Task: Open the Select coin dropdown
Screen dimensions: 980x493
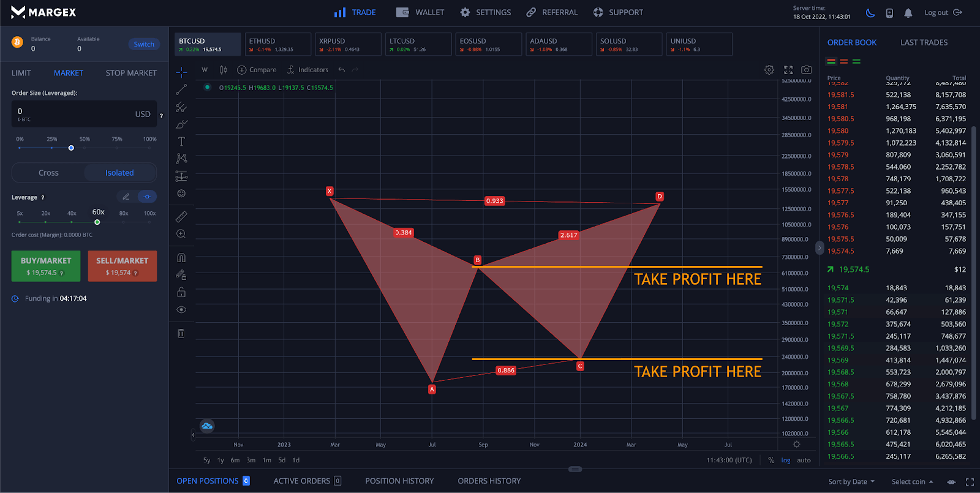Action: click(x=912, y=481)
